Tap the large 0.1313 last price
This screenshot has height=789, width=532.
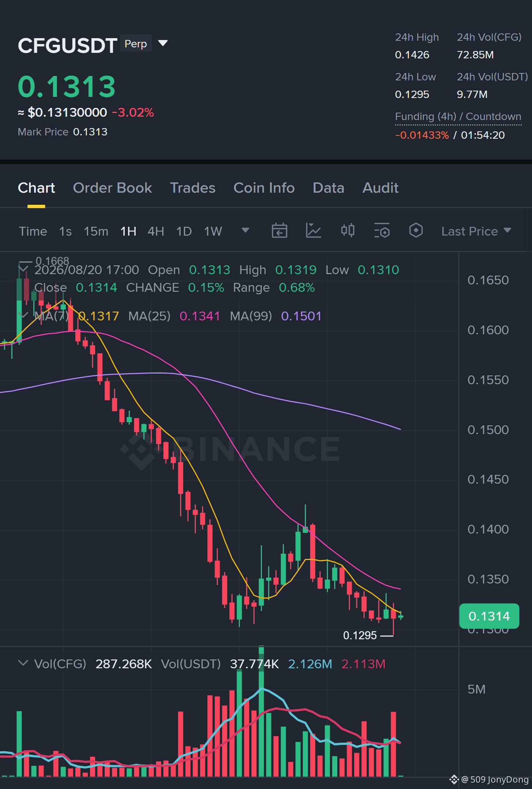67,87
